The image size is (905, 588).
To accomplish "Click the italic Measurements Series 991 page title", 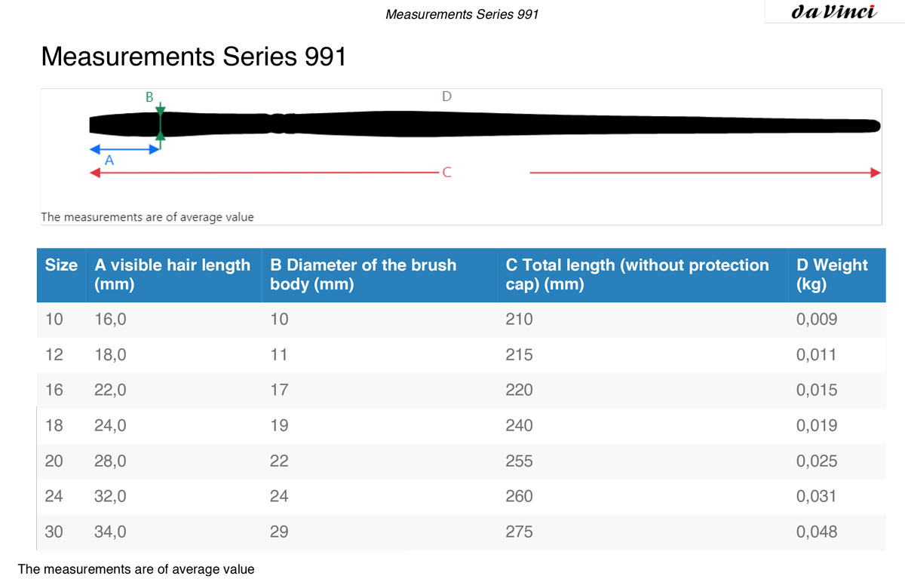I will click(462, 14).
